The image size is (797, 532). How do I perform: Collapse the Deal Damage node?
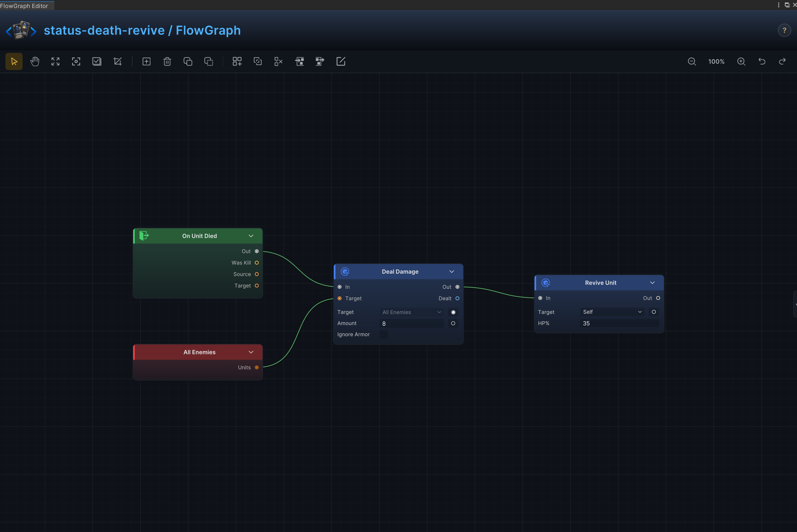coord(452,272)
